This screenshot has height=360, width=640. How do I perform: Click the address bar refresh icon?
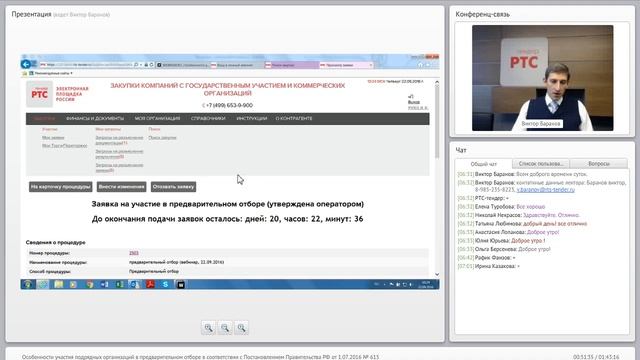click(x=151, y=65)
